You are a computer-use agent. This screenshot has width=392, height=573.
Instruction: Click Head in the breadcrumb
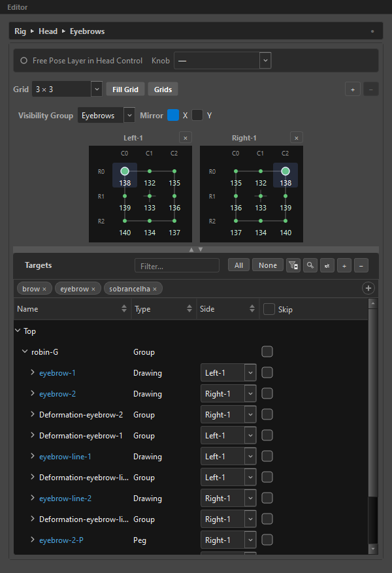[48, 31]
